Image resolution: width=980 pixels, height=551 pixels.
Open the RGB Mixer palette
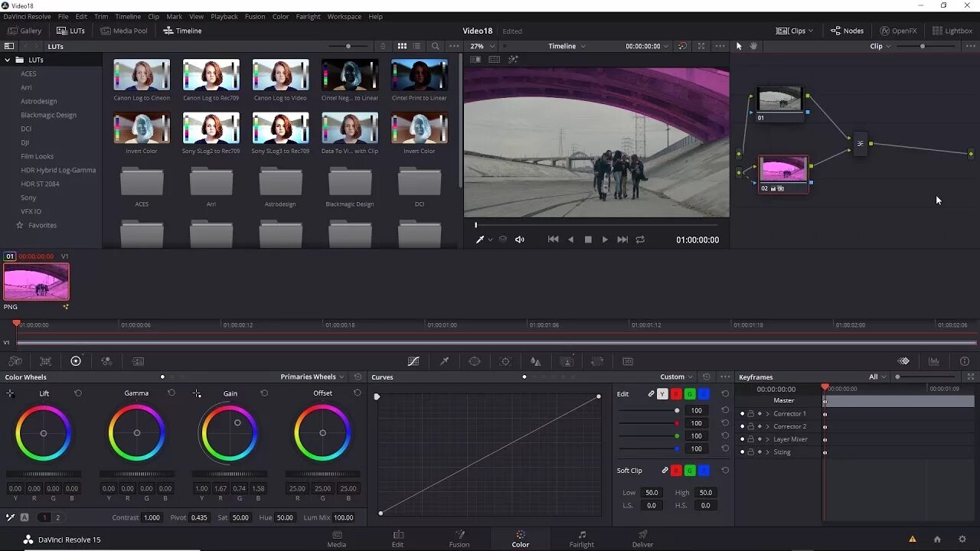106,361
